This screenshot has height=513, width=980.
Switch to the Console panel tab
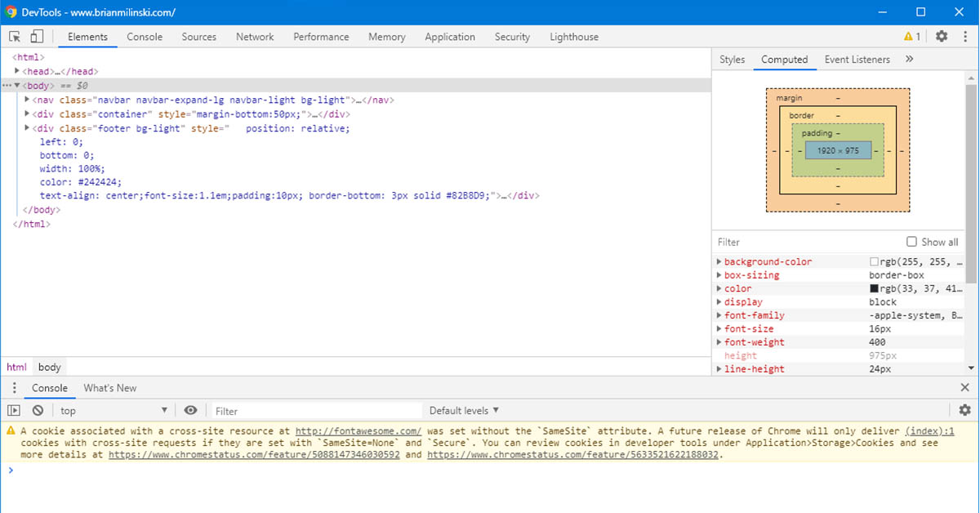pyautogui.click(x=145, y=37)
